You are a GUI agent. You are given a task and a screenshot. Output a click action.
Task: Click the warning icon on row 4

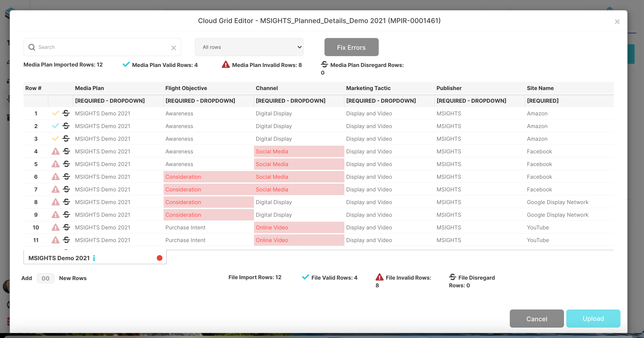56,151
